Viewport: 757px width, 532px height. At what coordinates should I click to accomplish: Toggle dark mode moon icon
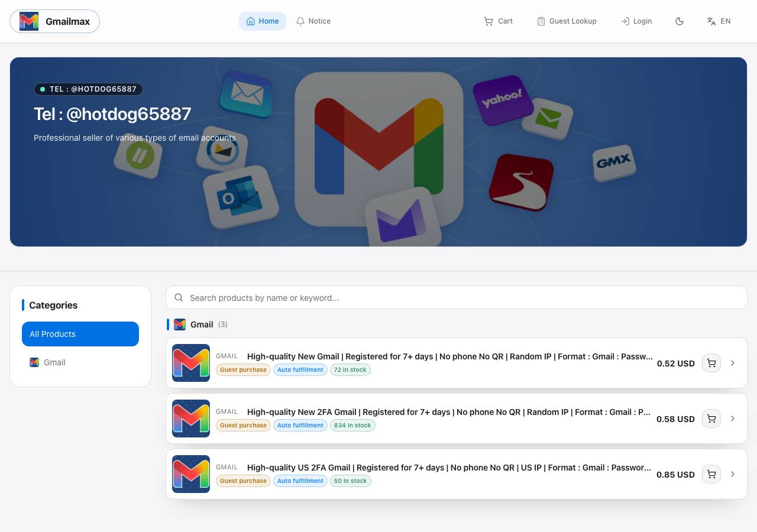680,21
